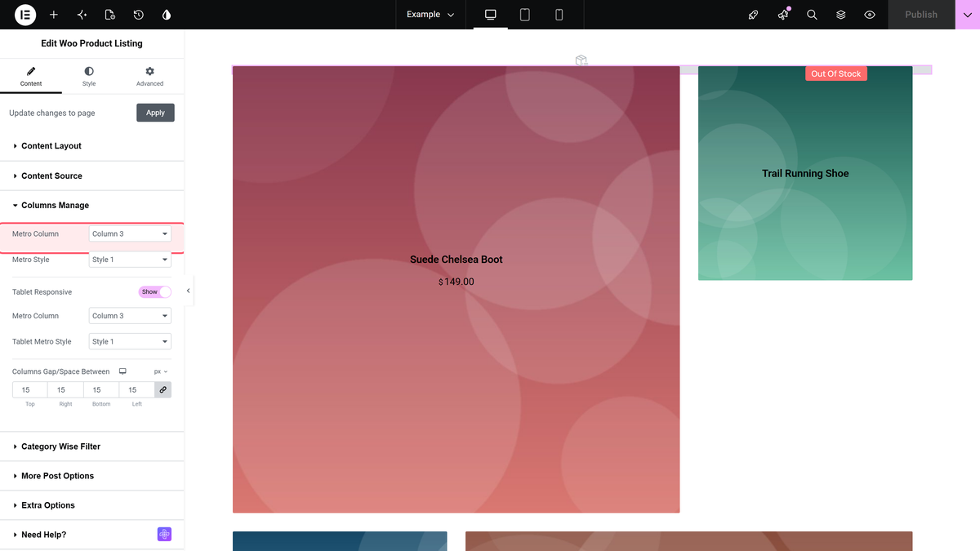Click the Edit Woo Product Listing heading
The image size is (980, 551).
tap(91, 43)
